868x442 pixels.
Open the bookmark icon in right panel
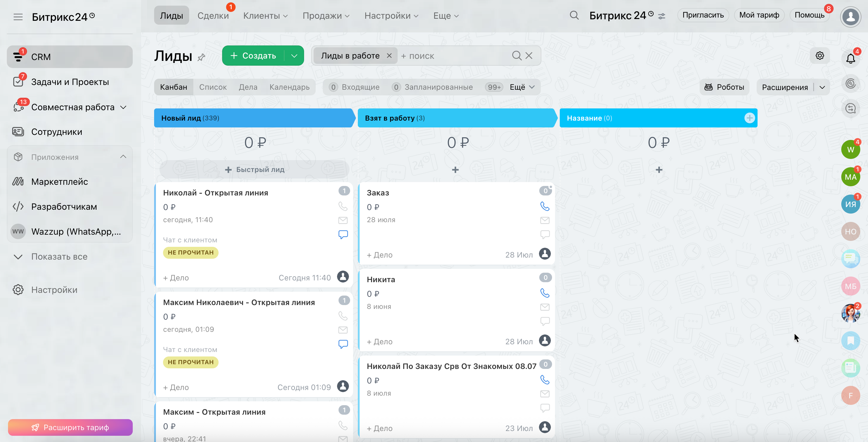click(x=850, y=340)
